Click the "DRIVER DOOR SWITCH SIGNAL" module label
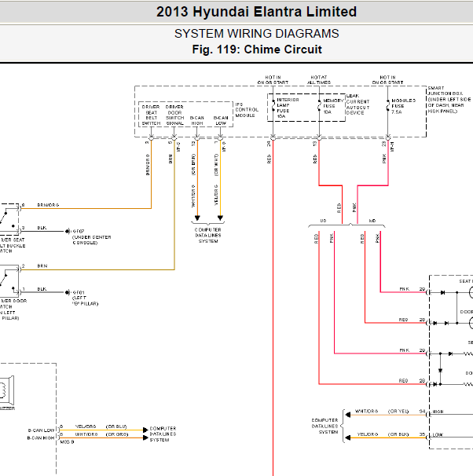 click(174, 115)
